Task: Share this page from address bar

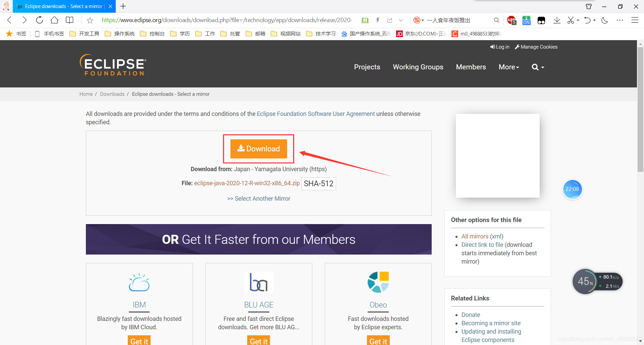Action: 390,20
